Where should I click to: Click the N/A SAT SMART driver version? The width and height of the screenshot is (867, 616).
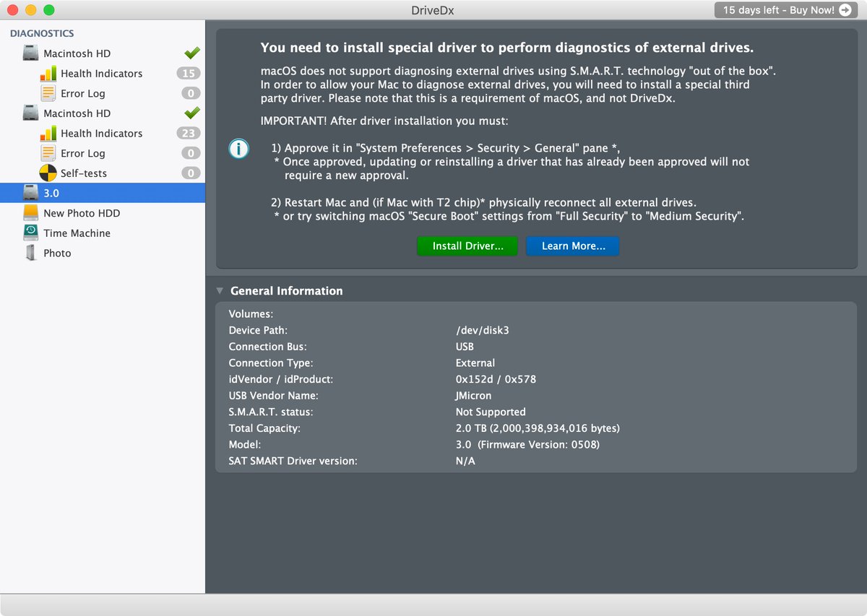pyautogui.click(x=465, y=461)
